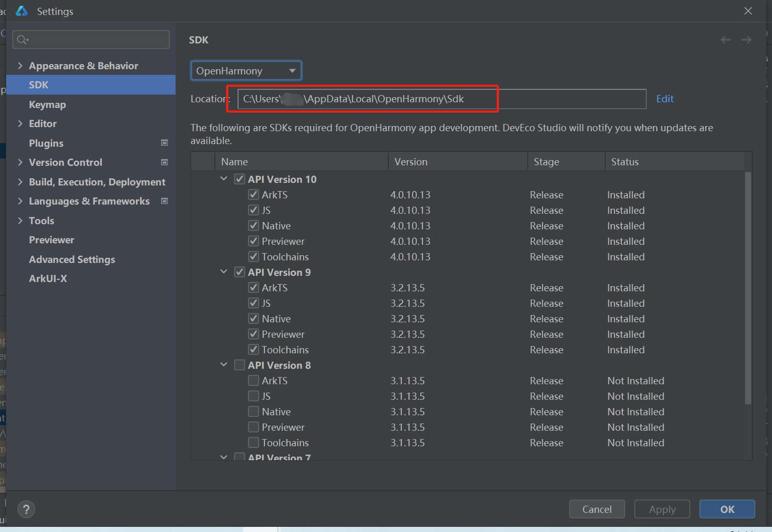Collapse the API Version 10 group
Screen dimensions: 772x532
(x=224, y=179)
